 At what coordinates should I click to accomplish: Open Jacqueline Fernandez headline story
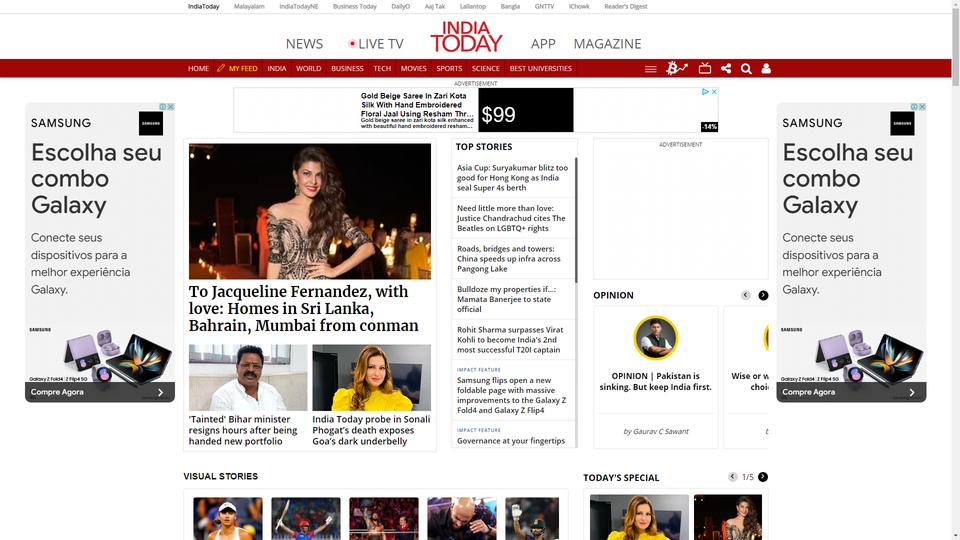(x=304, y=309)
